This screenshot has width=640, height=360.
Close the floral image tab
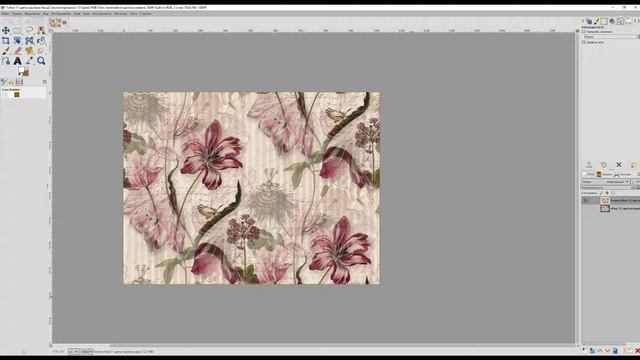64,22
